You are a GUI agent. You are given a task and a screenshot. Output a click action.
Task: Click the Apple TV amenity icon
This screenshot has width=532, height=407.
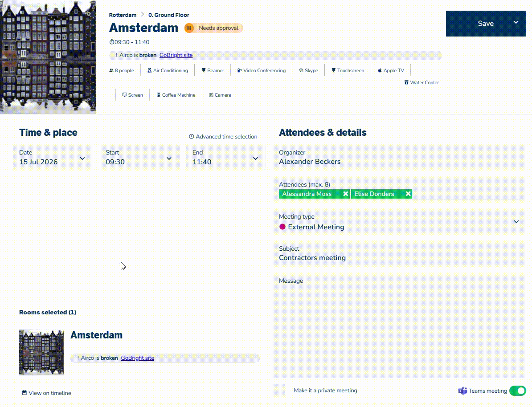(380, 70)
